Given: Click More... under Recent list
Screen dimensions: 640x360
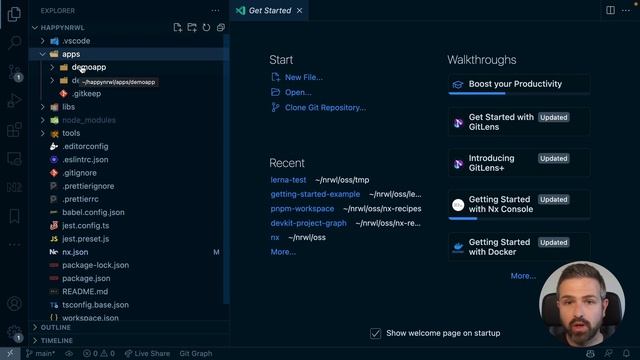Looking at the screenshot, I should tap(283, 252).
